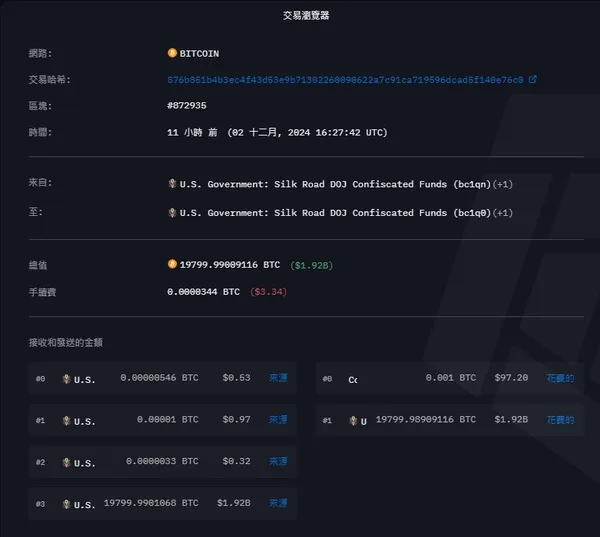The height and width of the screenshot is (537, 600).
Task: Open 花費的 spent link for output #0
Action: tap(562, 379)
